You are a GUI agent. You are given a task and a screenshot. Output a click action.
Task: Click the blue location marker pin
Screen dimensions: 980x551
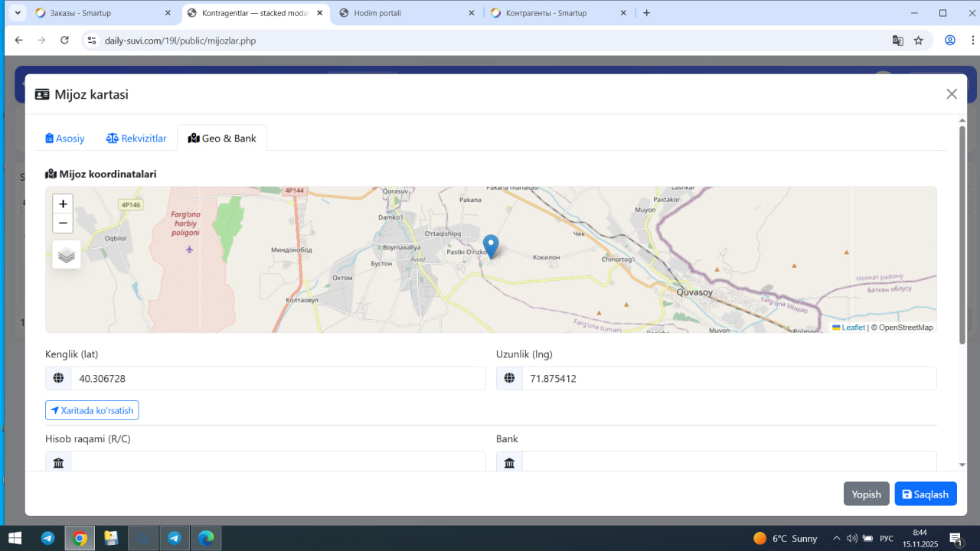[491, 246]
